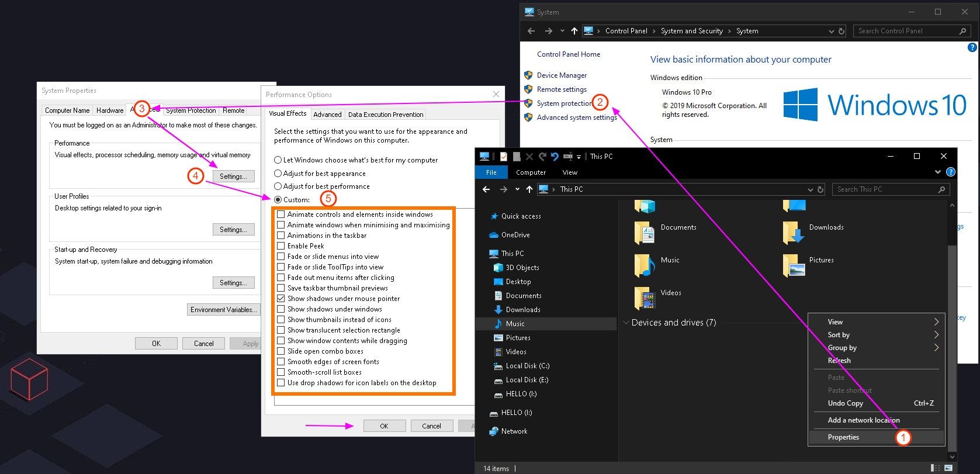Go up one level in This PC window
This screenshot has width=980, height=474.
pyautogui.click(x=529, y=189)
